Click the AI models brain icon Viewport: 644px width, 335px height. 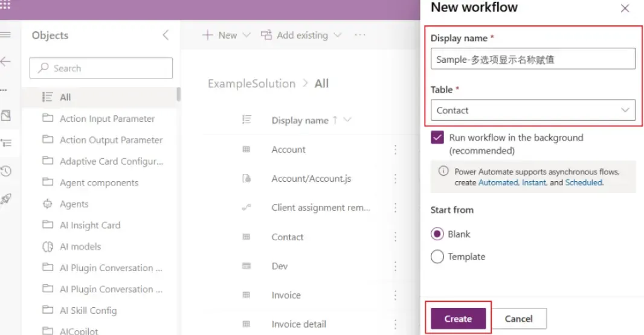tap(48, 247)
